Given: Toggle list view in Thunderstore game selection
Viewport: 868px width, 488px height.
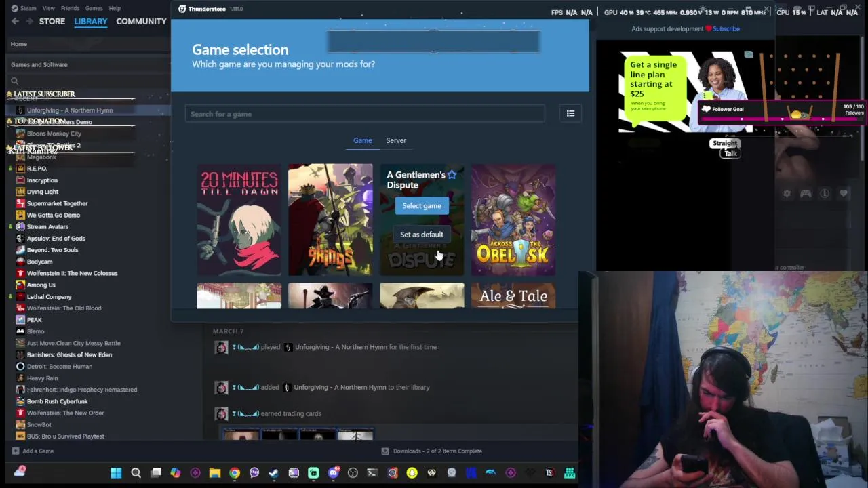Looking at the screenshot, I should click(x=570, y=114).
